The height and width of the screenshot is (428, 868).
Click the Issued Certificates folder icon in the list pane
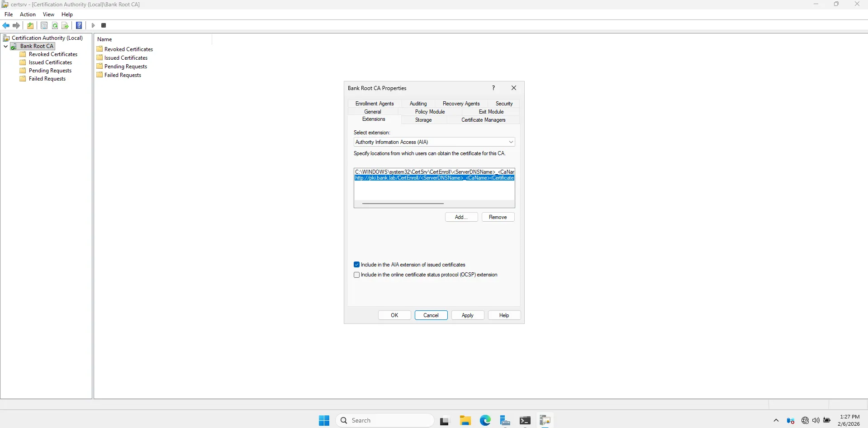(x=100, y=57)
